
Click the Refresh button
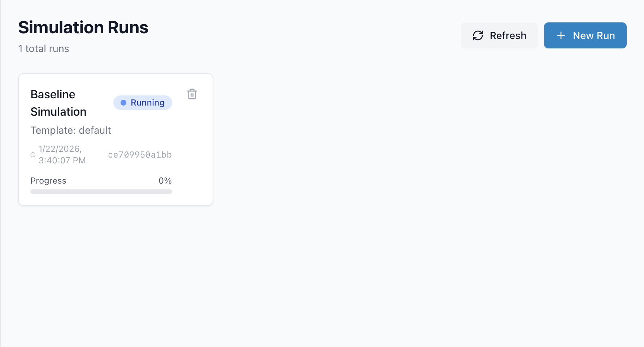[x=499, y=35]
